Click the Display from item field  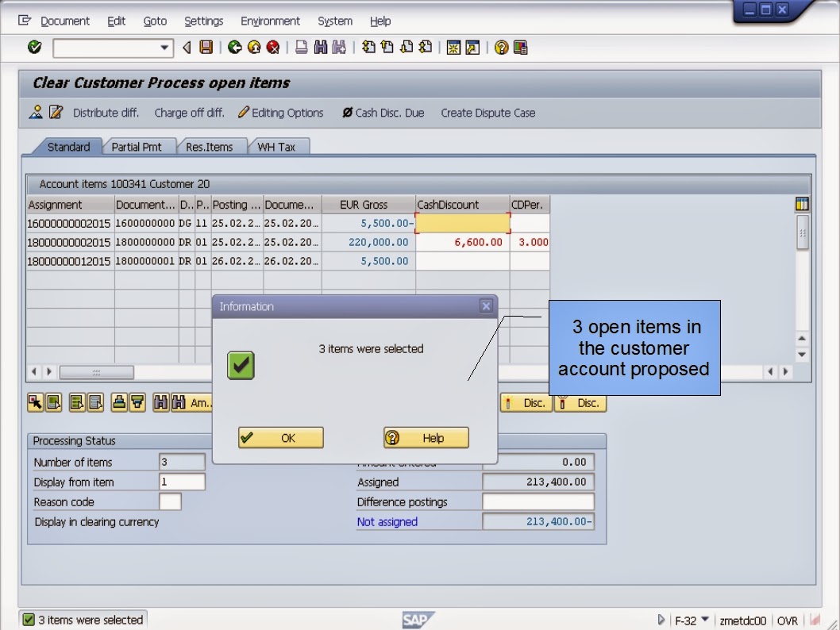click(182, 482)
